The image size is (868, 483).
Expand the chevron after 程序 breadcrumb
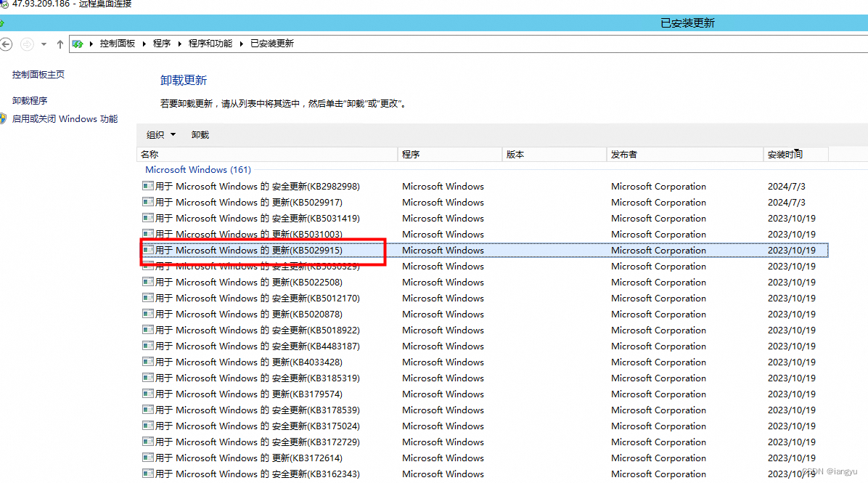179,44
